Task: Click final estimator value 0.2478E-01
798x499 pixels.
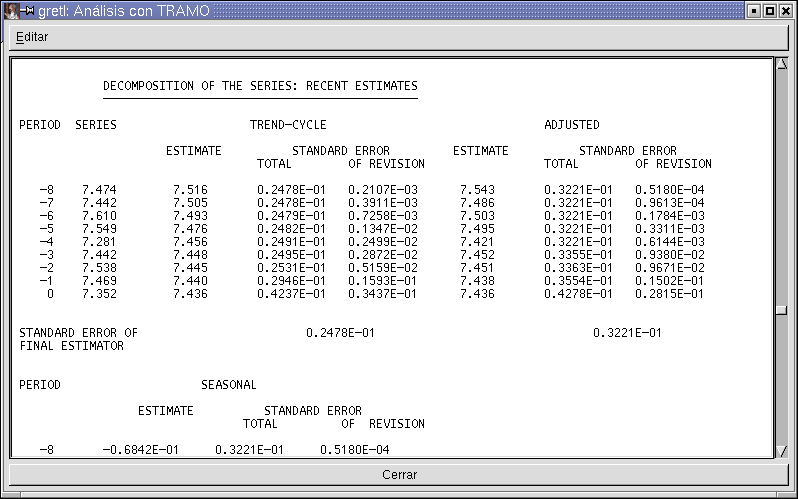Action: tap(340, 333)
